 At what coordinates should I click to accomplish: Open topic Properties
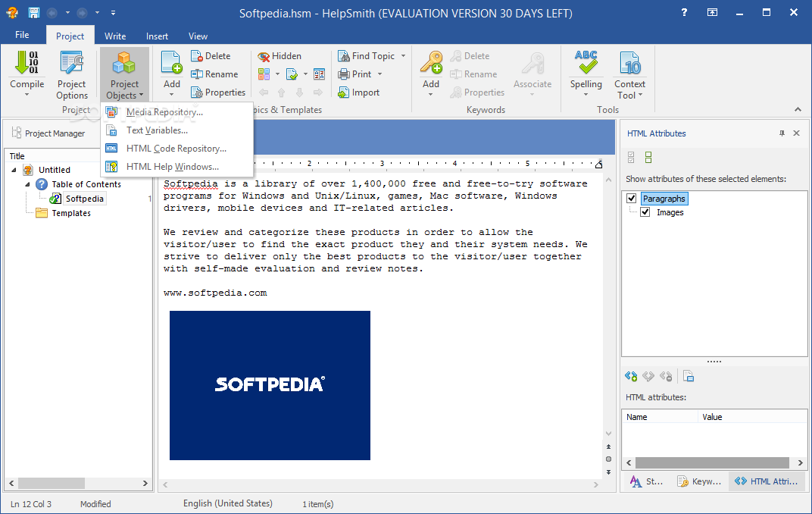point(218,92)
